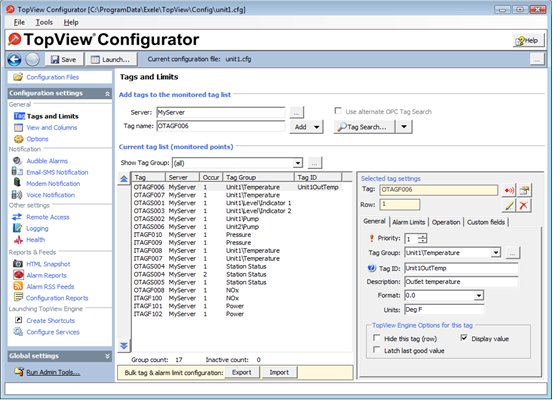
Task: Click into the Tag name input field
Action: coord(221,126)
